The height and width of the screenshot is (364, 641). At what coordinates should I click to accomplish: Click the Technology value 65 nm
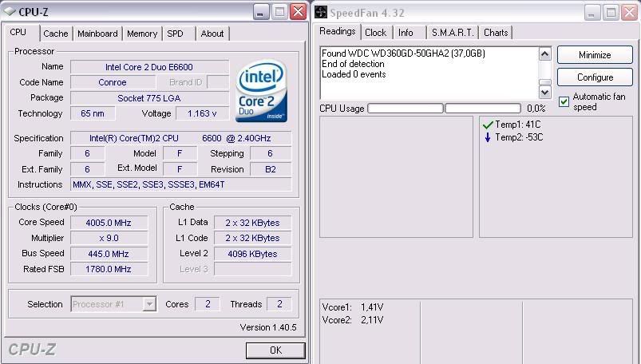[x=93, y=113]
